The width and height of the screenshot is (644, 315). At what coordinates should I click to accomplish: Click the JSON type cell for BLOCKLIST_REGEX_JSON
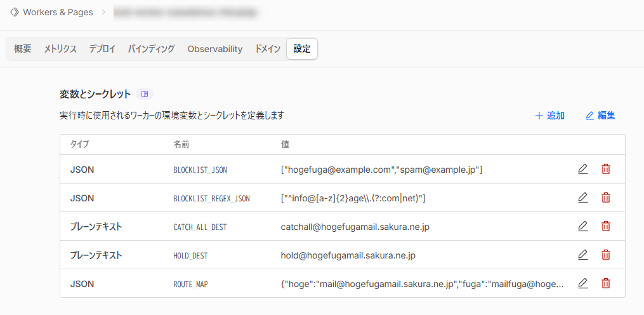[82, 198]
